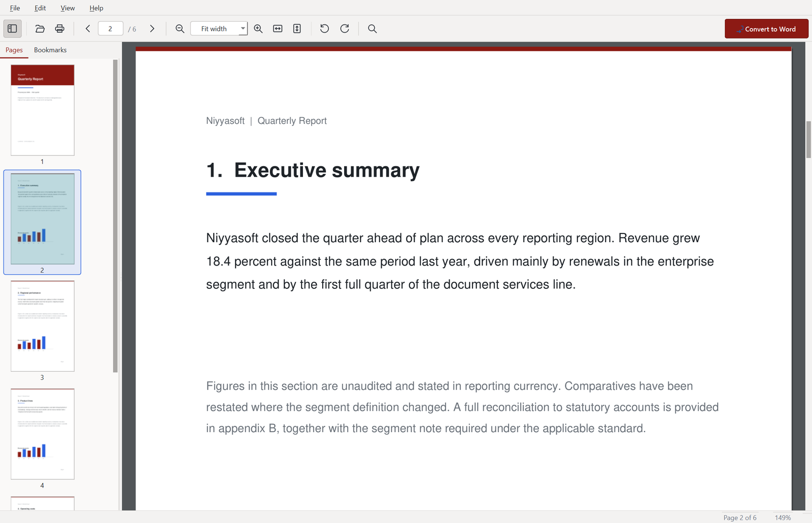Rotate the page counterclockwise

coord(325,29)
